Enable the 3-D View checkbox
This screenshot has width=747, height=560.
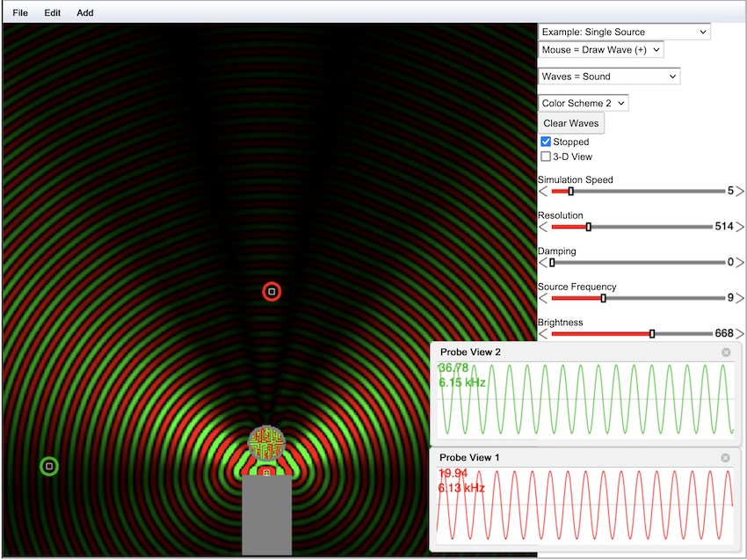(x=546, y=156)
